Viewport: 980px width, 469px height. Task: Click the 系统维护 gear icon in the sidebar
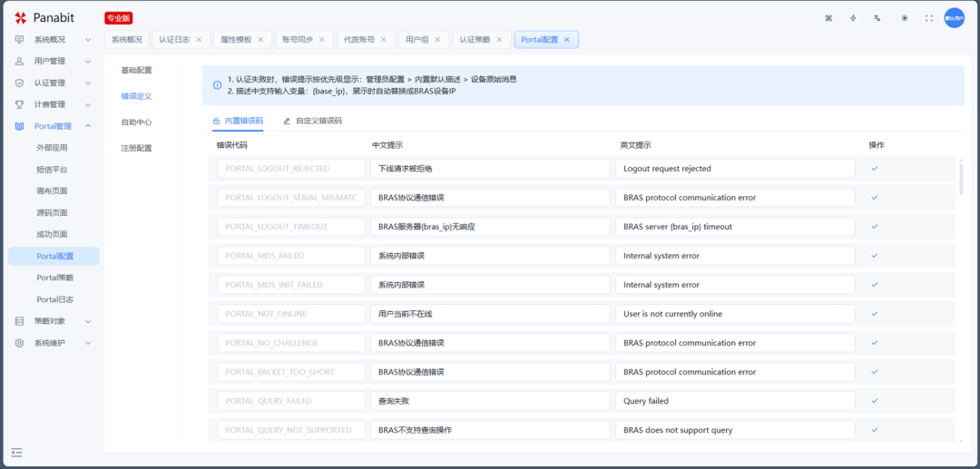point(19,343)
